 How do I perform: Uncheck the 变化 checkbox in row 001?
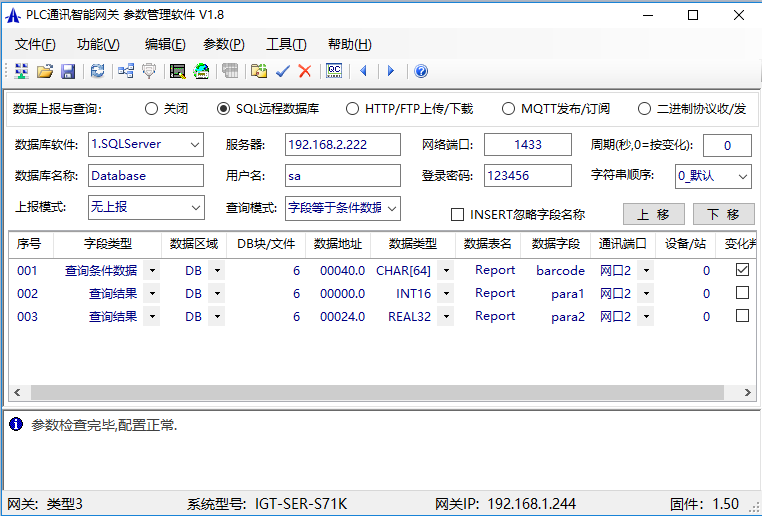(742, 270)
